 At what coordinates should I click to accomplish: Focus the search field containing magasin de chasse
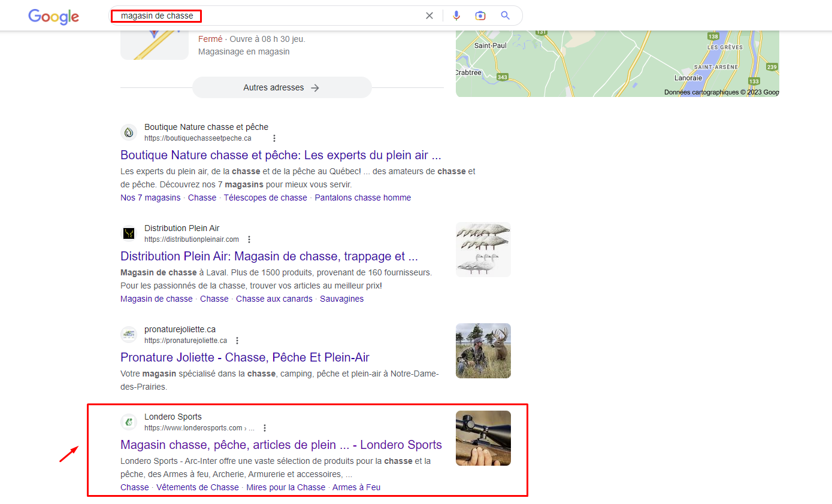click(270, 16)
